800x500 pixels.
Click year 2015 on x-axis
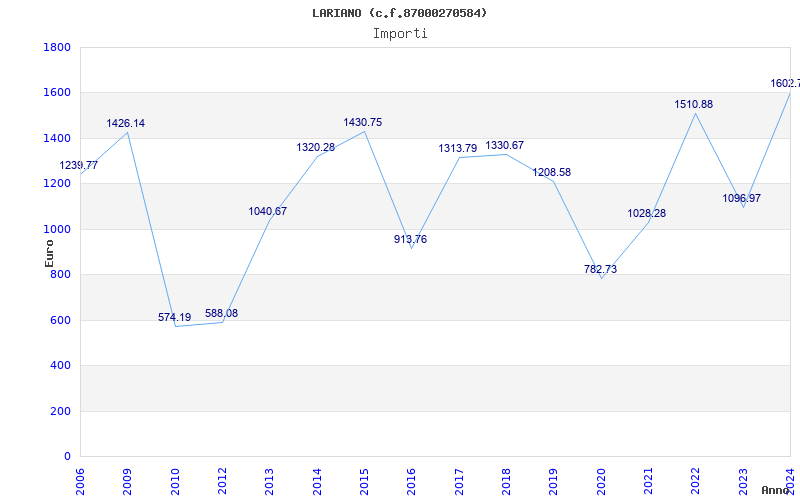point(364,482)
